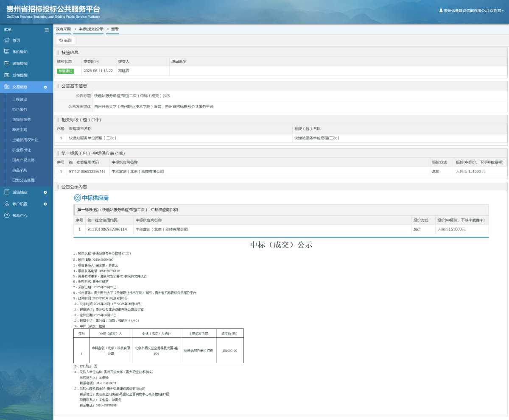
Task: Select 工程建设 in the sidebar
Action: coord(20,99)
